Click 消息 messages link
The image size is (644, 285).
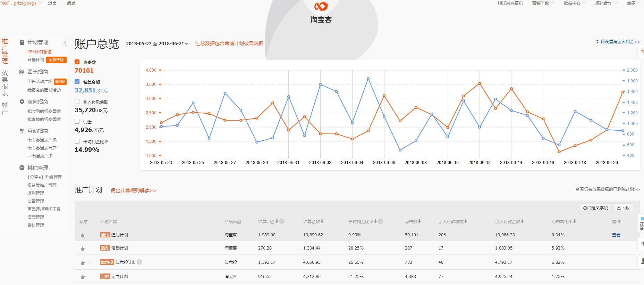click(71, 3)
